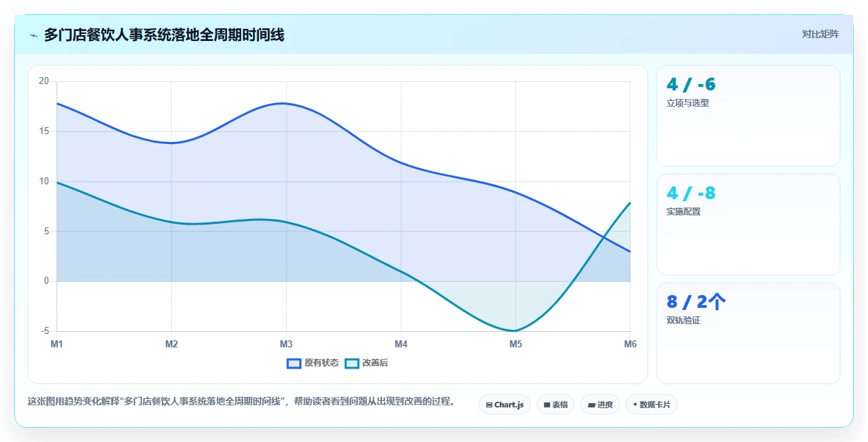The width and height of the screenshot is (868, 442).
Task: Open the 双轨验证 metric card
Action: pos(749,333)
